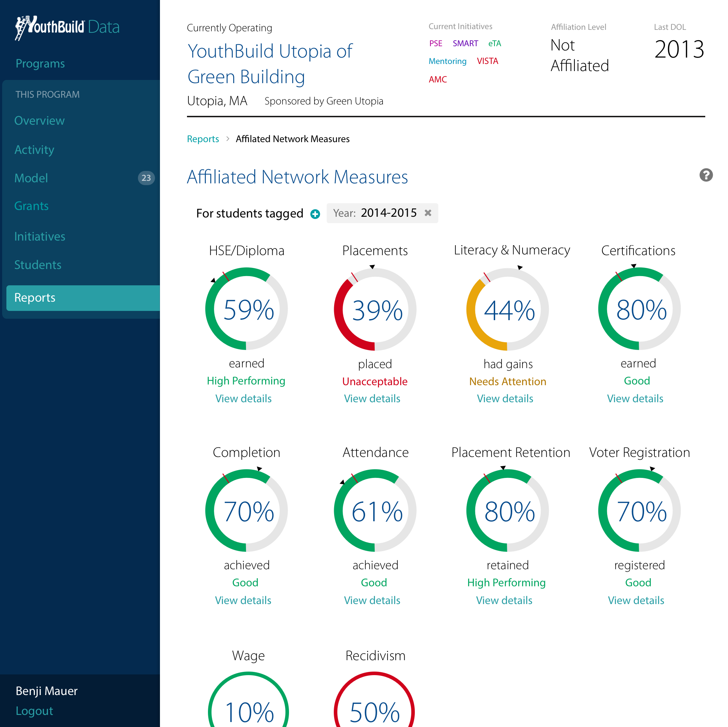Go to the Students section
This screenshot has height=727, width=728.
(38, 265)
